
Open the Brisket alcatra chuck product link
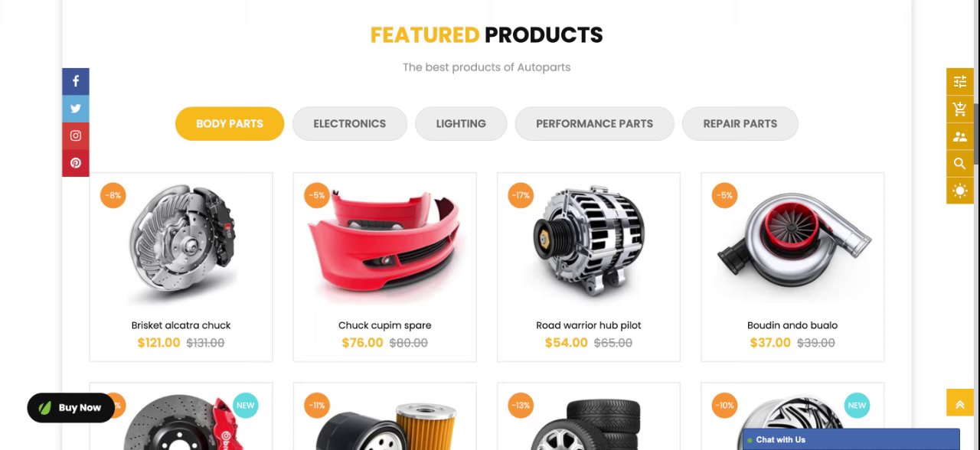coord(181,325)
